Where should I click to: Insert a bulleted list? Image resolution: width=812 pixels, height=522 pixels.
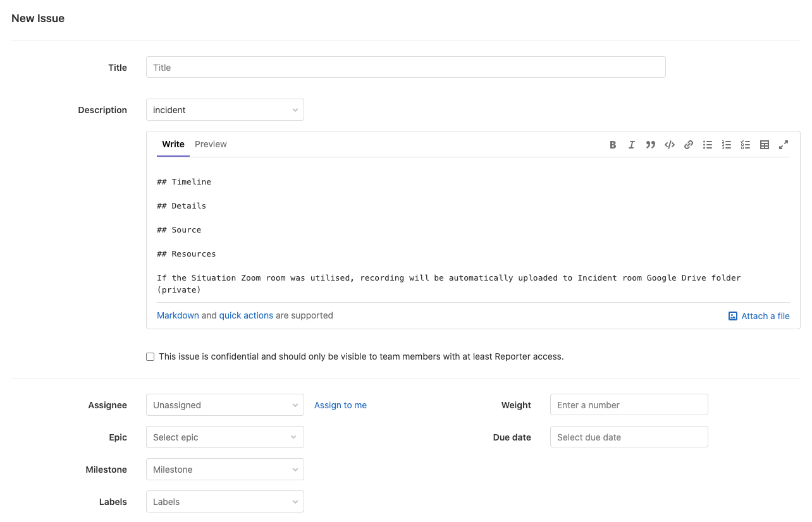click(708, 145)
